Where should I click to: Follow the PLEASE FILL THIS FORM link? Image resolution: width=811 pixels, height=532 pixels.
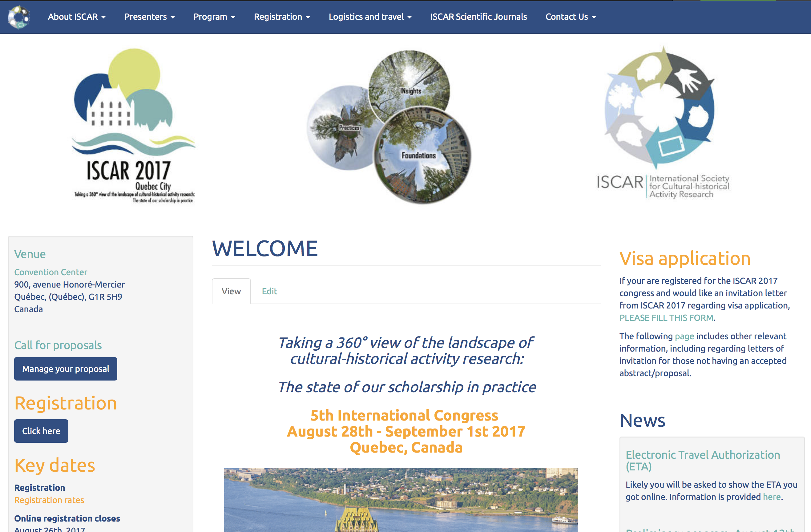tap(667, 318)
